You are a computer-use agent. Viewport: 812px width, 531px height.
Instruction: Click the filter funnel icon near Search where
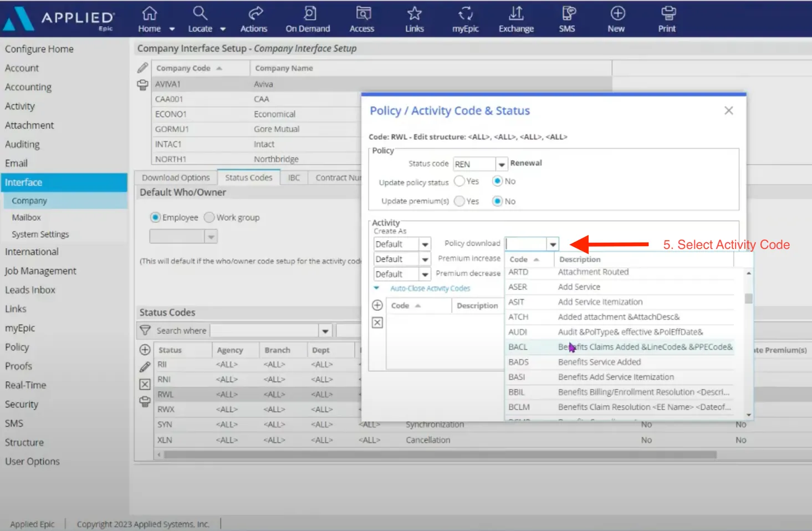click(x=145, y=330)
